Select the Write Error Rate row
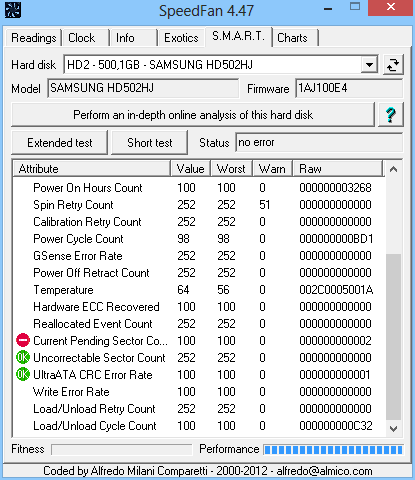Viewport: 415px width, 480px height. [199, 392]
